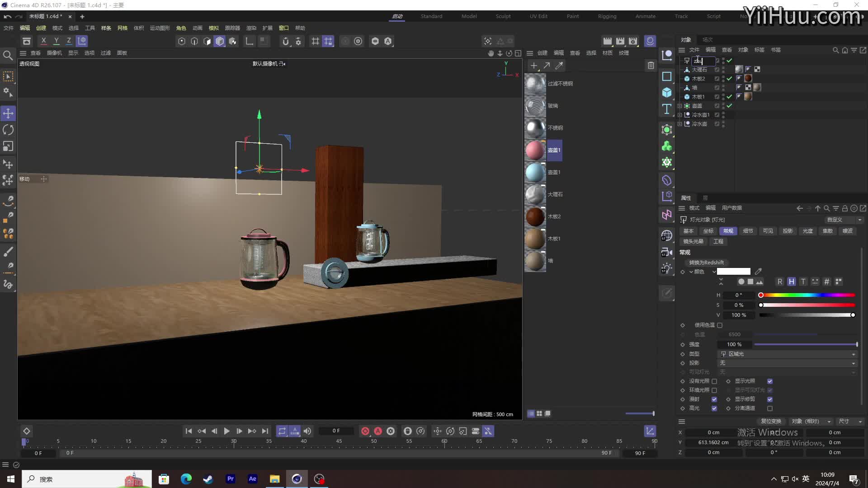This screenshot has width=868, height=488.
Task: Expand the 壶盖 object in the tree
Action: pyautogui.click(x=679, y=106)
